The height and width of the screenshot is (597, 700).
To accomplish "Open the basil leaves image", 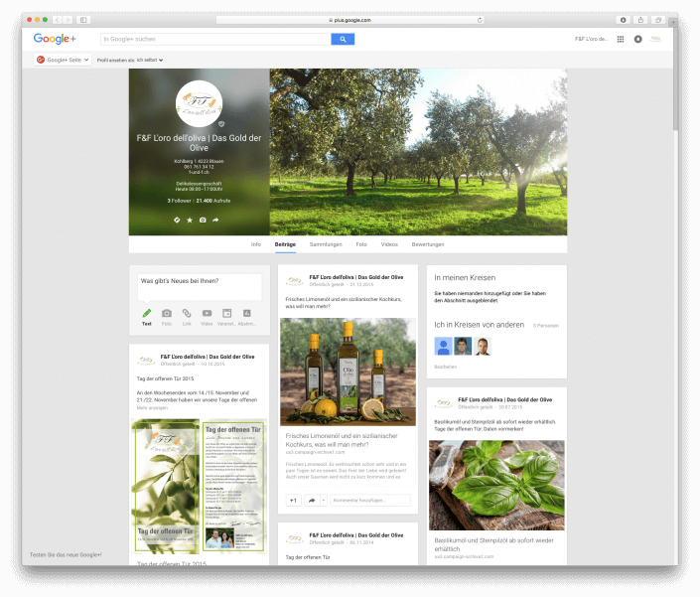I will [496, 486].
